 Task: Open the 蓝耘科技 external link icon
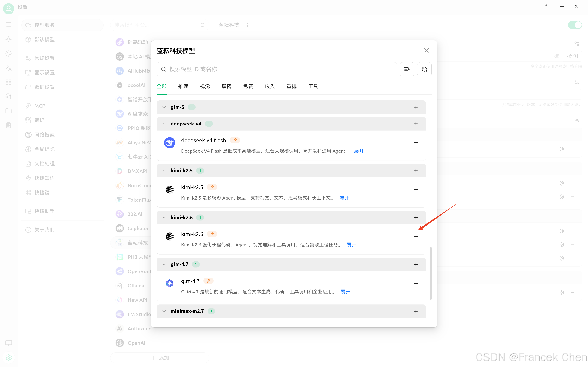click(x=246, y=25)
